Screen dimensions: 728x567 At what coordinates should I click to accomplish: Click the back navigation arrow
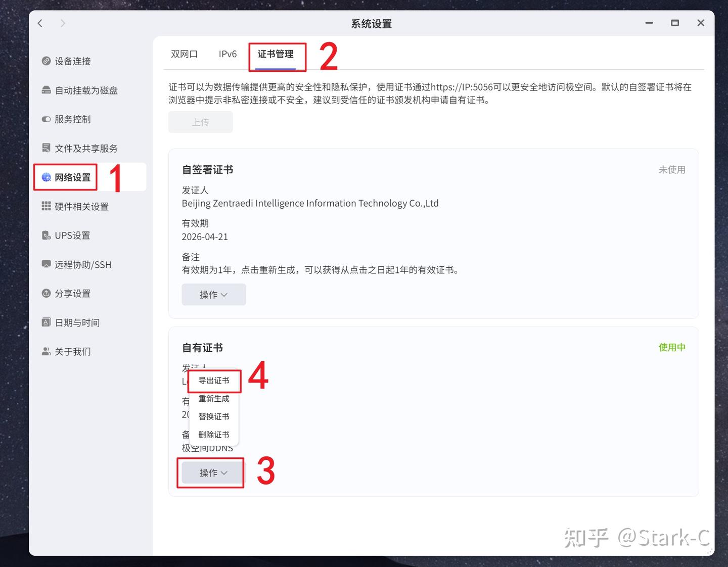tap(40, 23)
